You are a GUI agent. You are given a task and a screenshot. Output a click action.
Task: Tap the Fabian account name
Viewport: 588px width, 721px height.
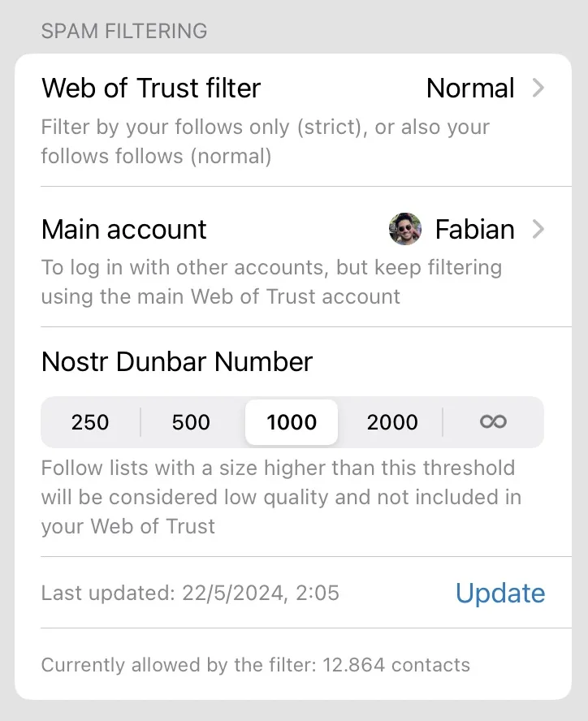click(474, 230)
